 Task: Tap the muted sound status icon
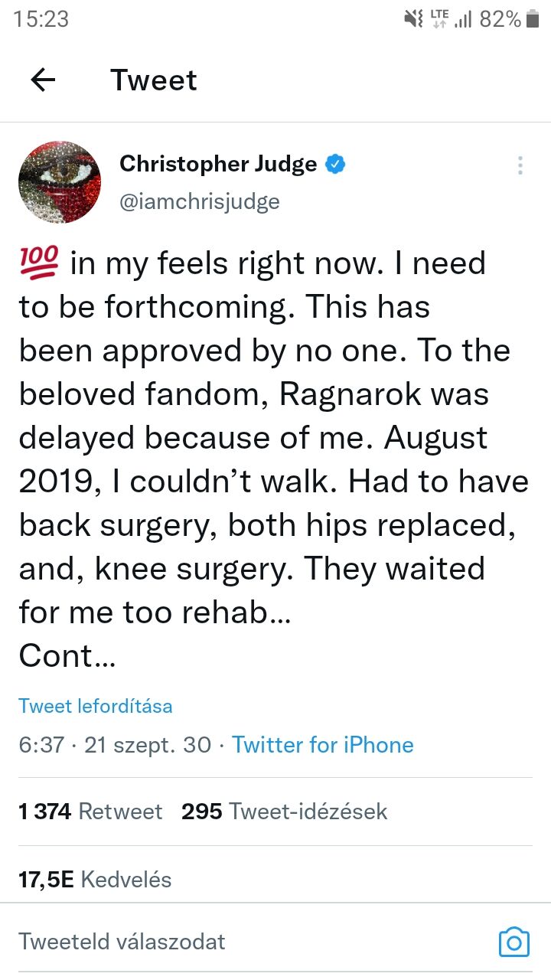(x=415, y=20)
